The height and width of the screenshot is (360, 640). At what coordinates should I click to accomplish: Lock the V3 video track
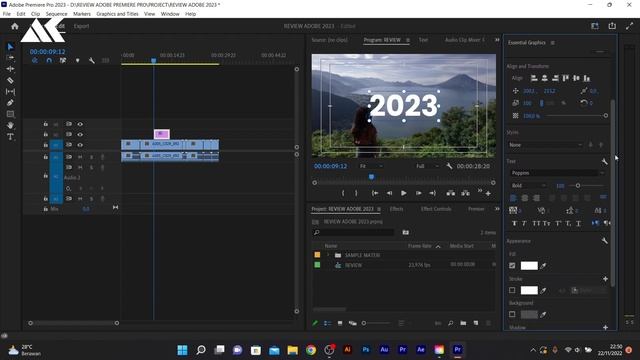[45, 124]
